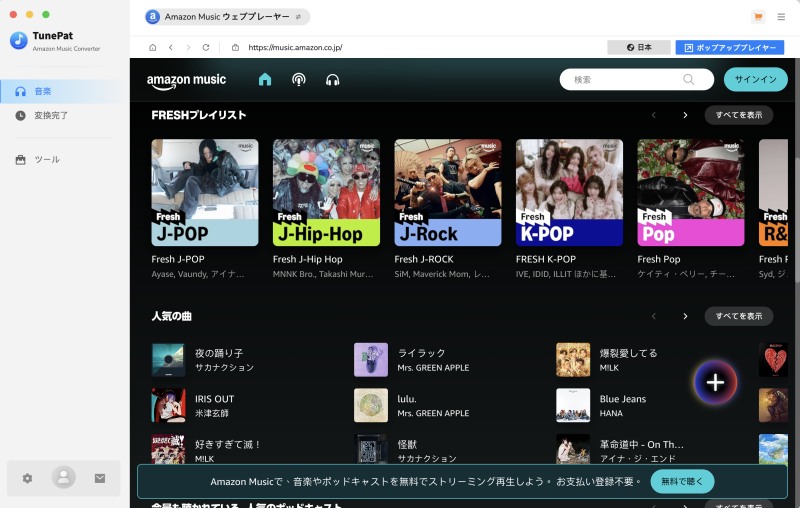Click HANA artist name
The height and width of the screenshot is (508, 800).
(611, 413)
